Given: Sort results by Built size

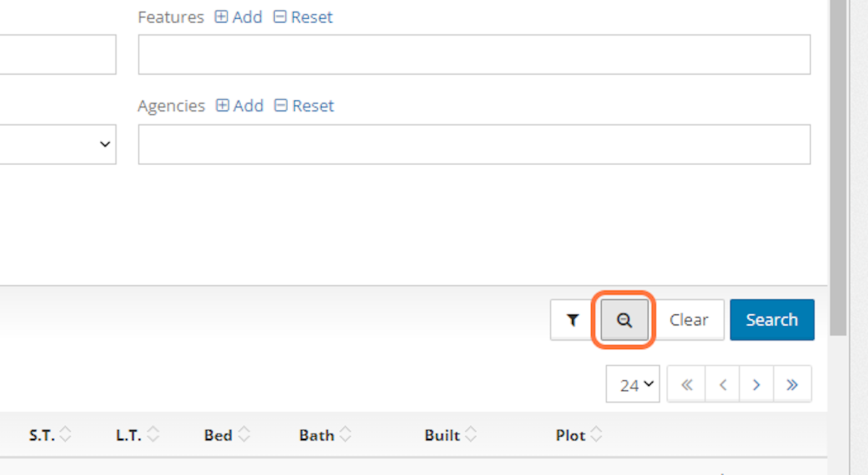Looking at the screenshot, I should click(x=451, y=435).
